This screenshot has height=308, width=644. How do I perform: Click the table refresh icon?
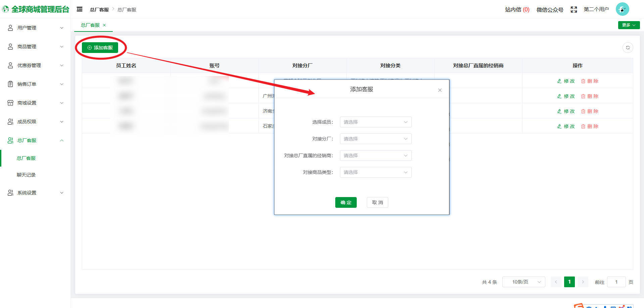[628, 48]
